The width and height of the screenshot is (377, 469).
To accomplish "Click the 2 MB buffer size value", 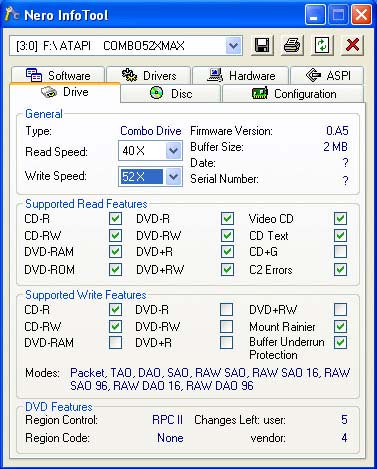I will (336, 147).
